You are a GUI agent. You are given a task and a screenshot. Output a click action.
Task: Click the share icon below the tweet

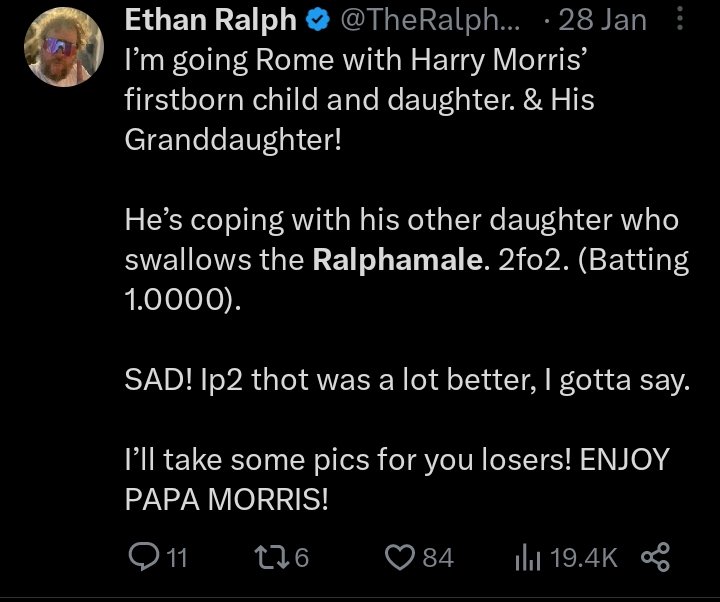[655, 557]
